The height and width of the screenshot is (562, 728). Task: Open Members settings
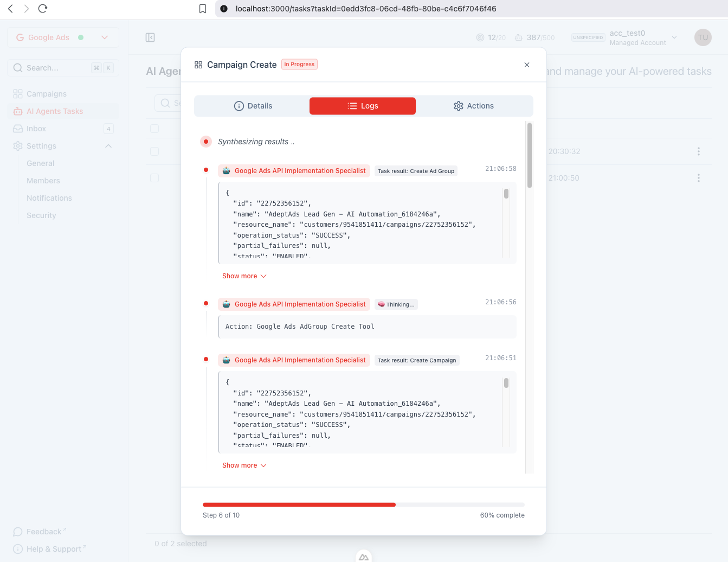(x=43, y=181)
